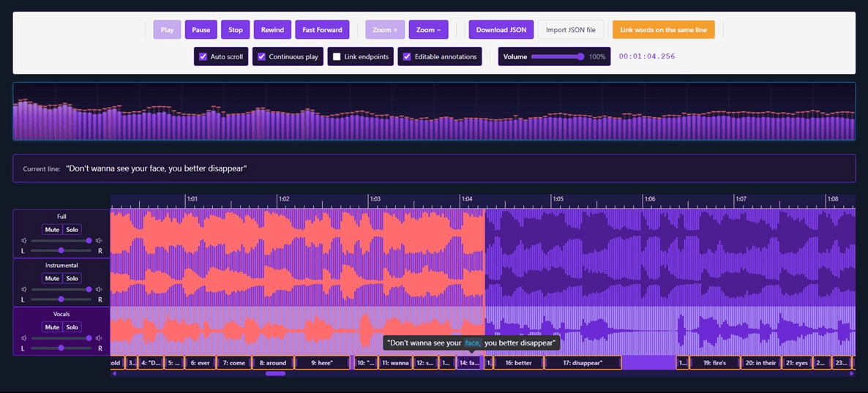Click the Fast Forward button
The height and width of the screenshot is (393, 868).
click(x=322, y=30)
